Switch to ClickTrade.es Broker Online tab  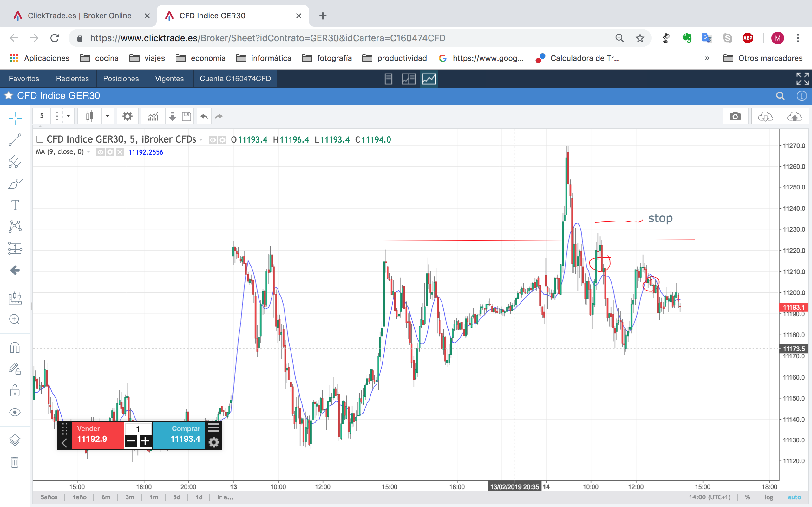click(80, 16)
